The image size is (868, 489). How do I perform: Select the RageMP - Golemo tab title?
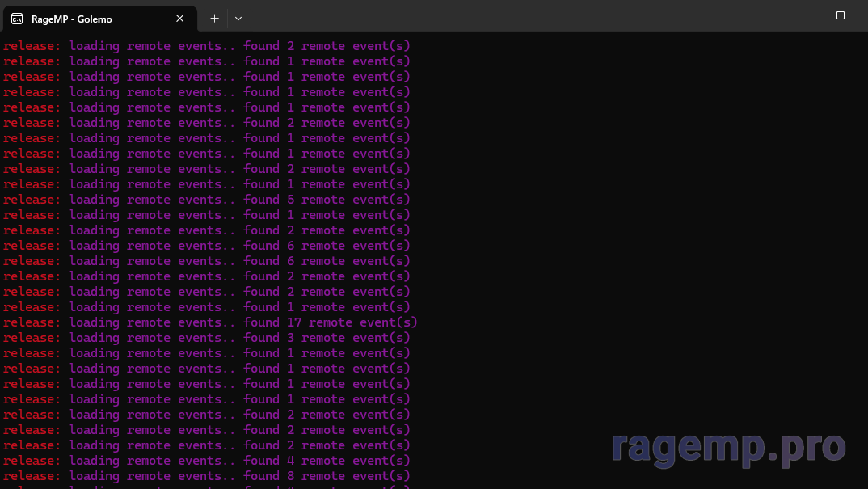[x=71, y=18]
